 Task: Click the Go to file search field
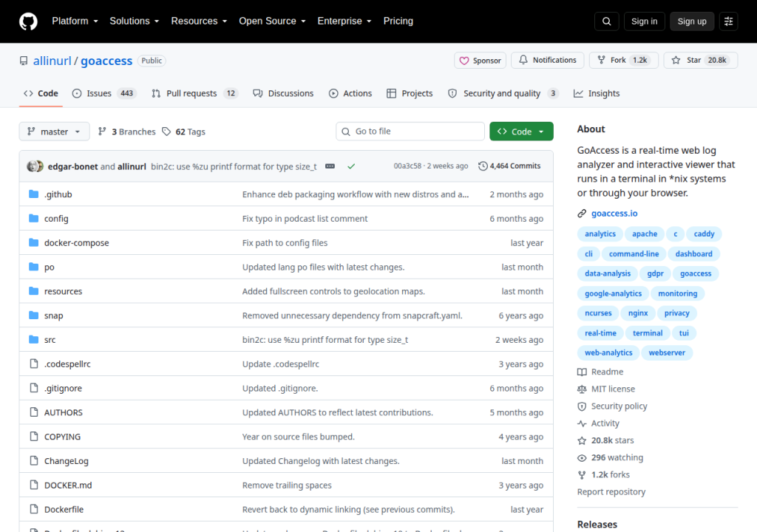click(x=410, y=132)
